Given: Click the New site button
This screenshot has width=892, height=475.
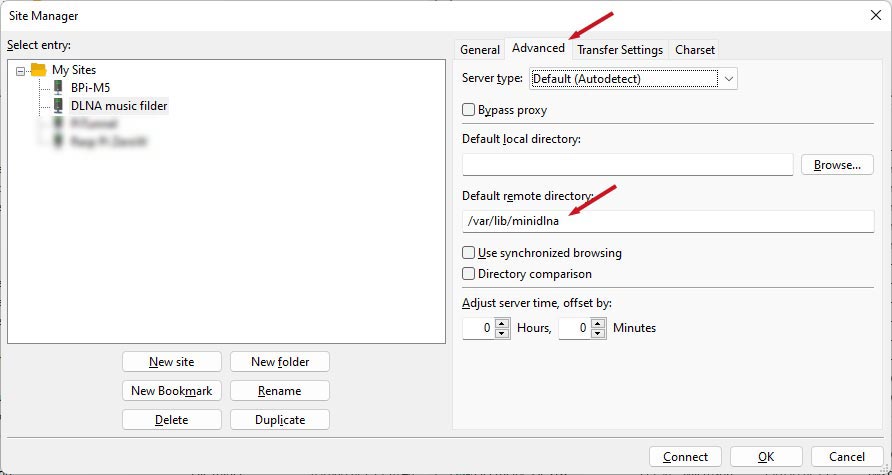Looking at the screenshot, I should point(172,362).
